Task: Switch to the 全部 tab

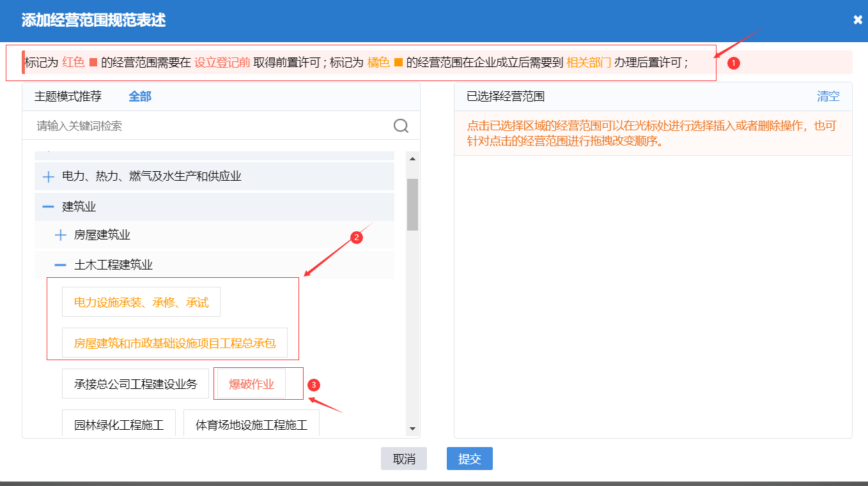Action: (139, 96)
